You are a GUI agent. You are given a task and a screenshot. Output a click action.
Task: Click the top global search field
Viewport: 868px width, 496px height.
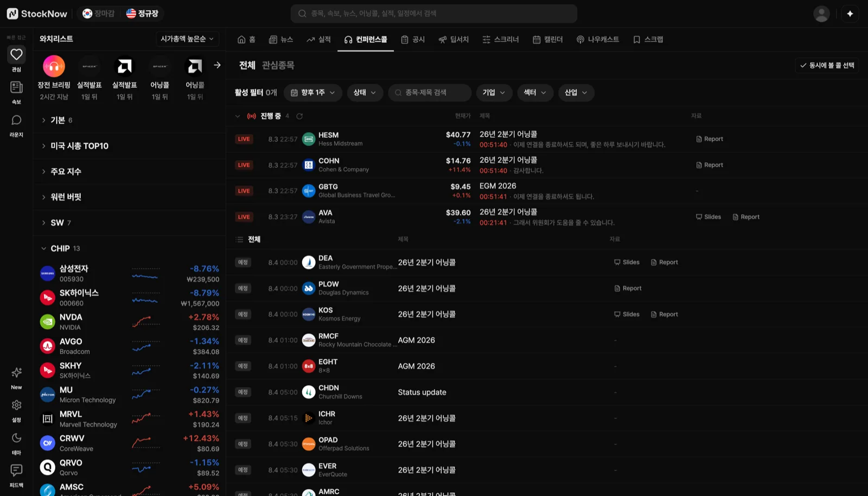tap(434, 14)
